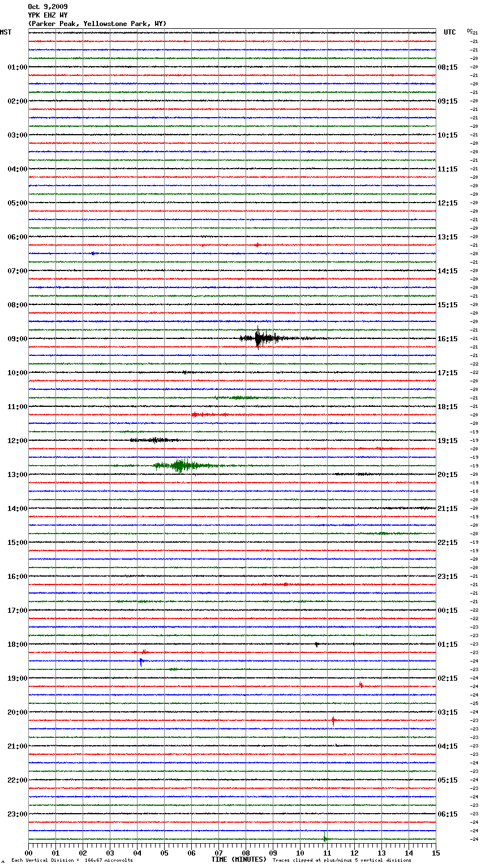Viewport: 481px width, 868px height.
Task: Click the 18:15 UTC row label
Action: point(448,407)
